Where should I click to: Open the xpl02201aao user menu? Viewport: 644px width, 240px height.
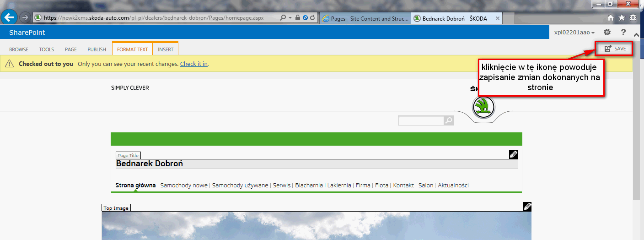(574, 33)
